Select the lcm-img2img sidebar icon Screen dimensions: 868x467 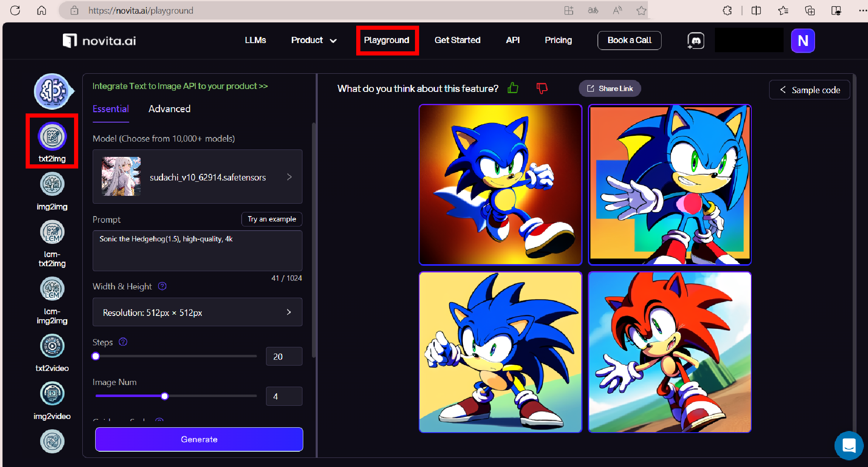tap(52, 289)
